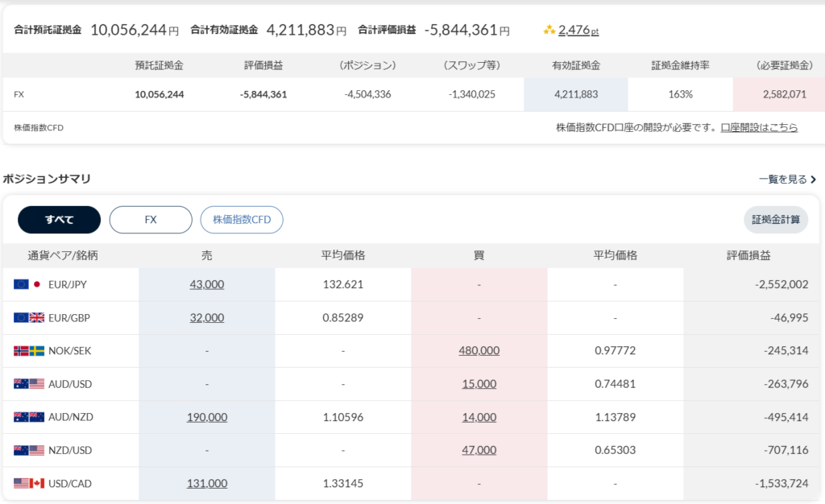825x504 pixels.
Task: Click the EUR/JPY currency flag icon
Action: click(x=29, y=284)
